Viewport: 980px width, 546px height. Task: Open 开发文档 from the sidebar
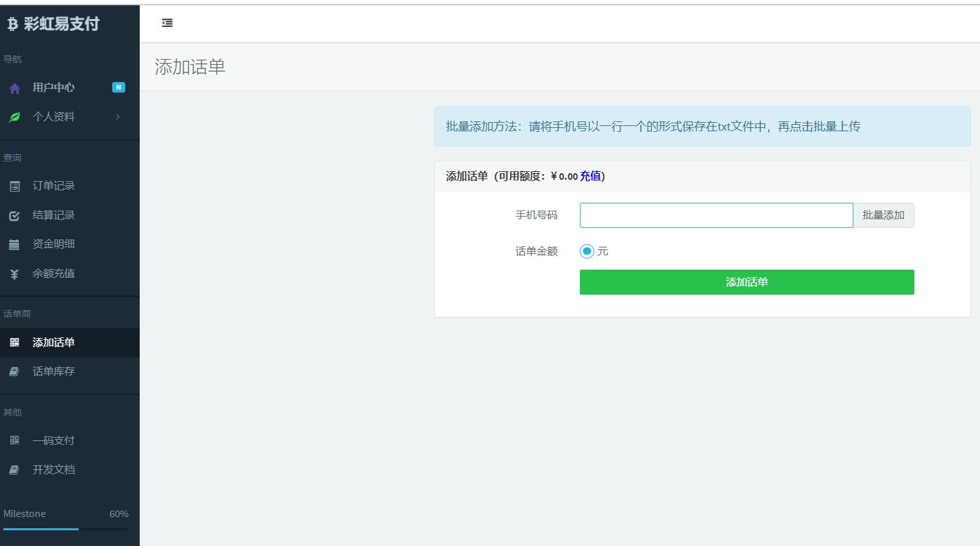point(70,470)
